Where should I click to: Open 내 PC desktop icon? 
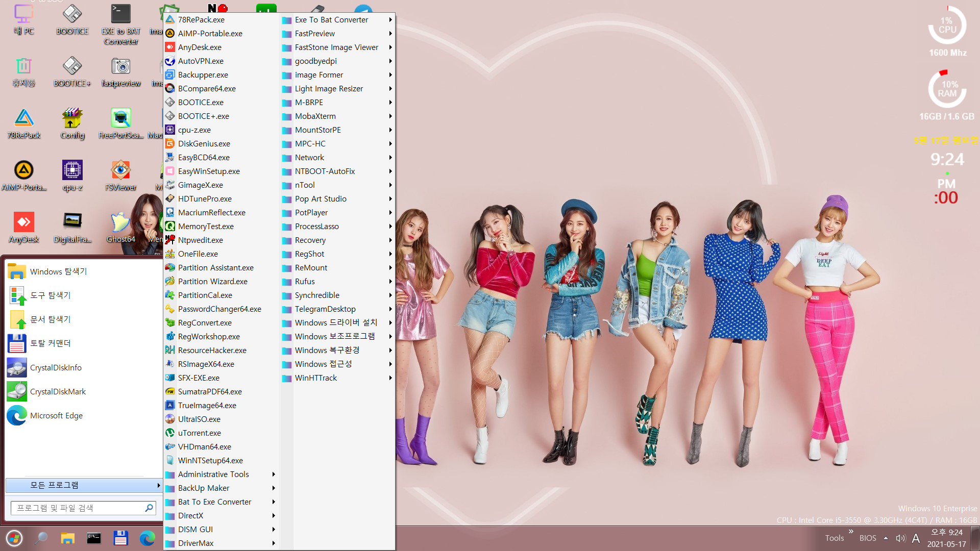pos(23,20)
